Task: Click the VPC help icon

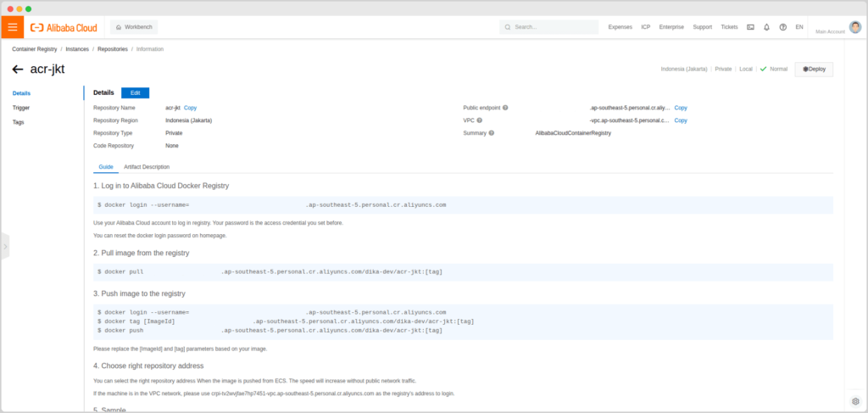Action: point(480,120)
